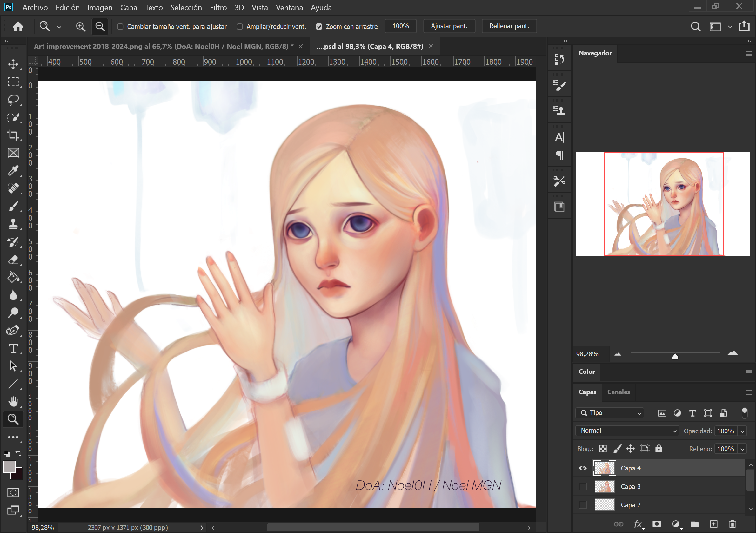
Task: Open the Character panel icon
Action: (559, 137)
